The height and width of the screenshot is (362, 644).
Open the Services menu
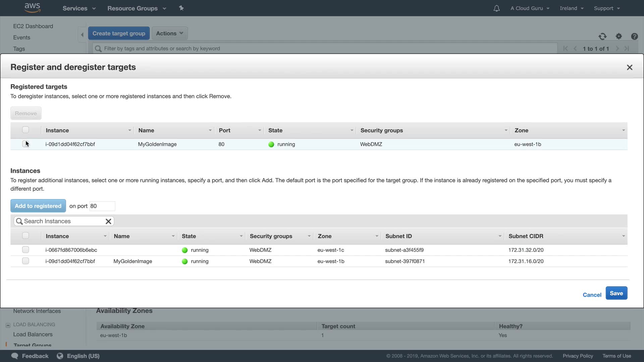click(79, 8)
